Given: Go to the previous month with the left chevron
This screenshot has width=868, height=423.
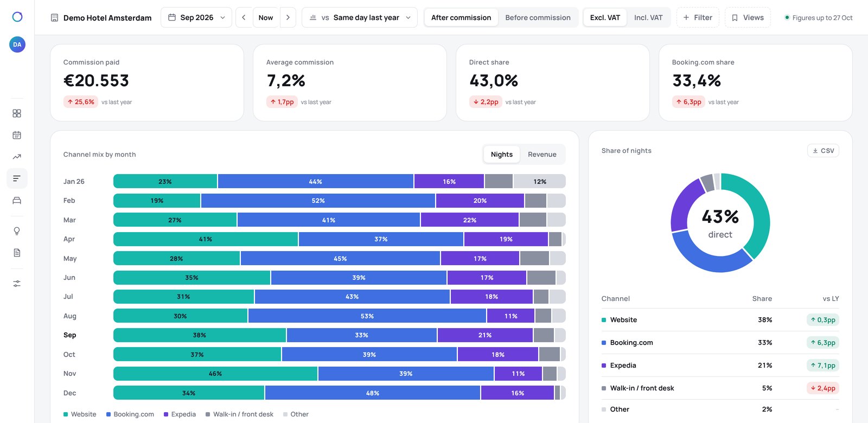Looking at the screenshot, I should click(244, 17).
